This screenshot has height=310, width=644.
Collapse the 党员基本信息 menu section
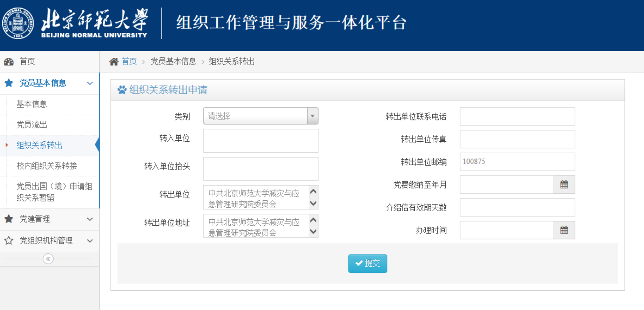(x=89, y=83)
